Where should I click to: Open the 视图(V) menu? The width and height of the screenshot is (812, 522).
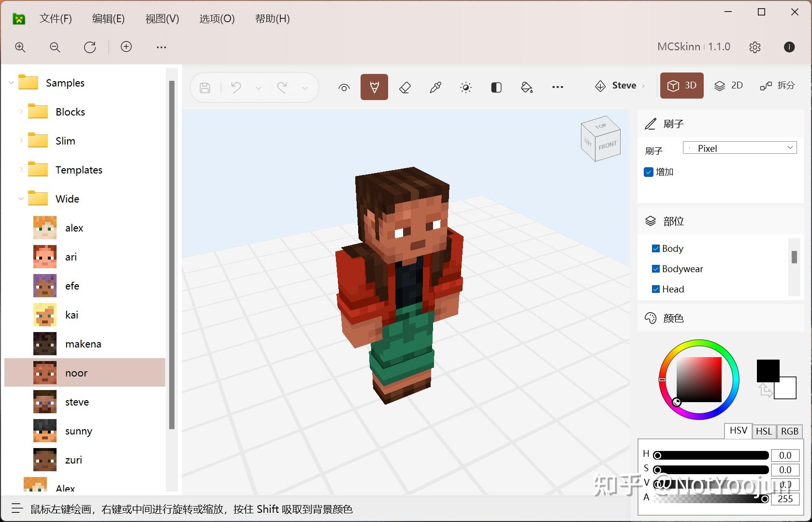click(x=161, y=19)
